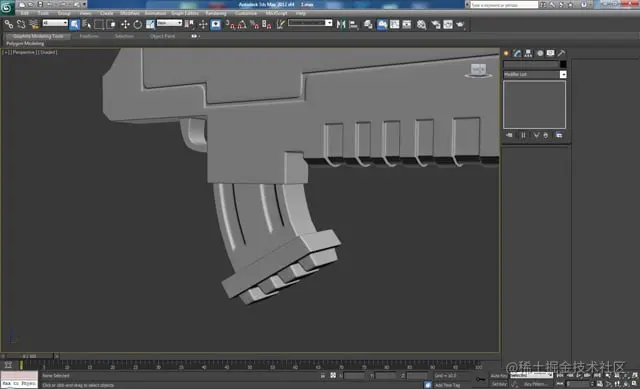Click the Render Production teapot icon

pyautogui.click(x=460, y=24)
